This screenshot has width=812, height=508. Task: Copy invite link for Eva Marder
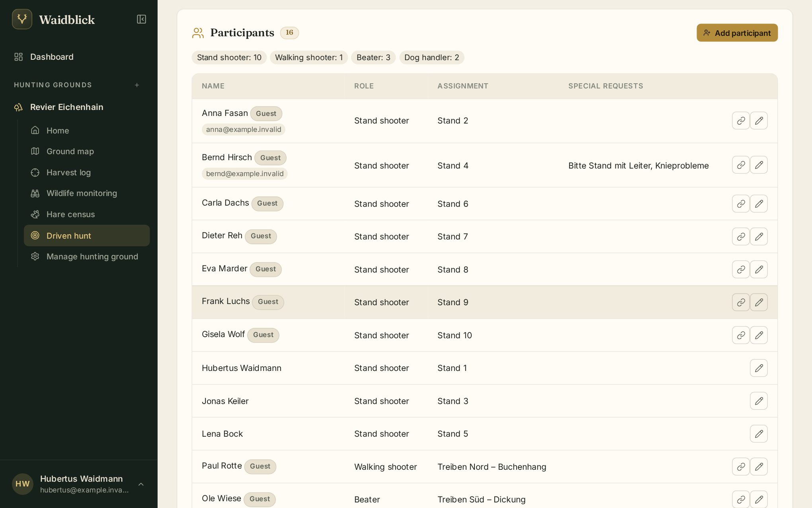[x=741, y=269]
